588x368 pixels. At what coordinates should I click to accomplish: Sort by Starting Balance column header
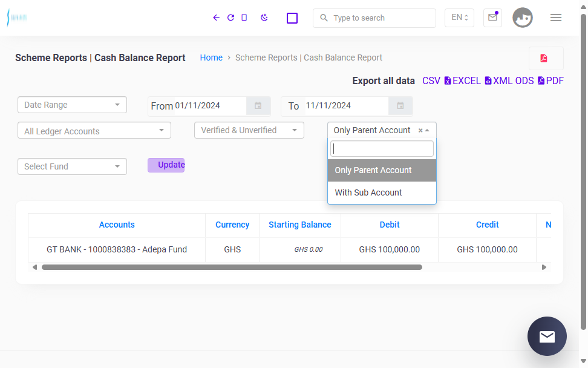[299, 225]
